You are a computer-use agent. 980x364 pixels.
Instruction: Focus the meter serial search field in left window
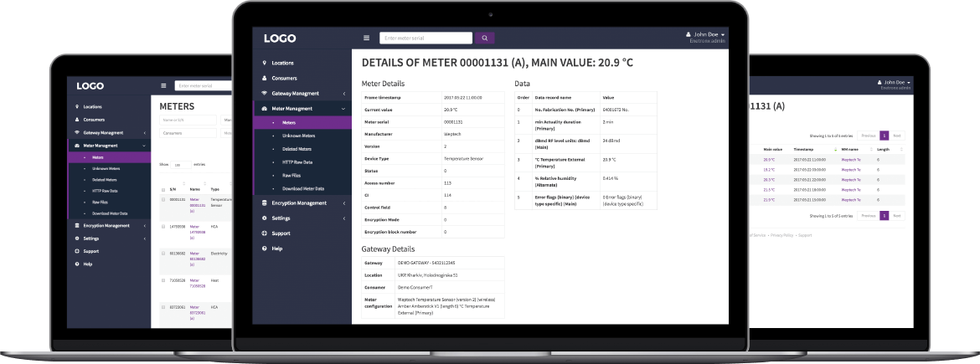(x=204, y=85)
